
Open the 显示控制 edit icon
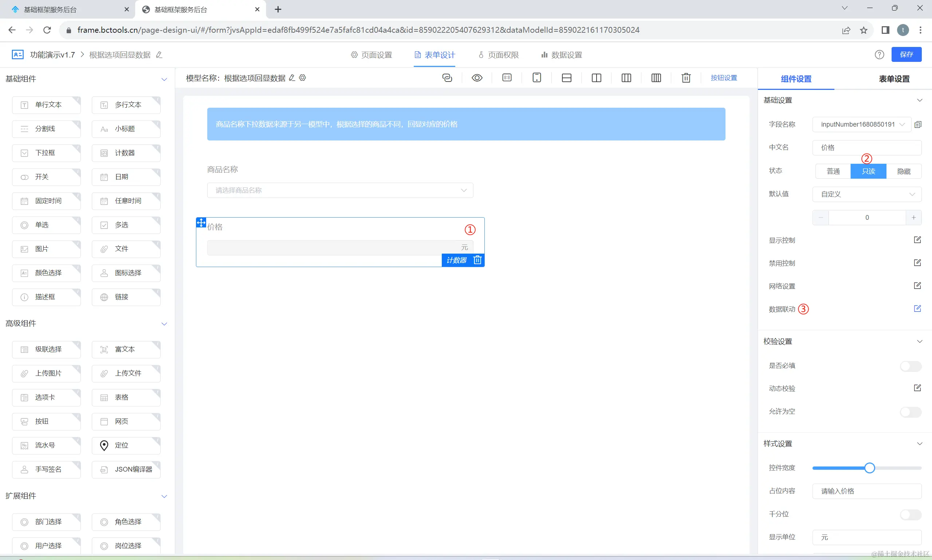(x=917, y=240)
